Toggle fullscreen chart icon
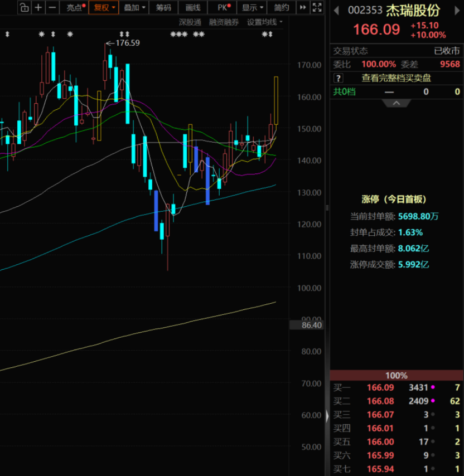464x476 pixels. 317,8
